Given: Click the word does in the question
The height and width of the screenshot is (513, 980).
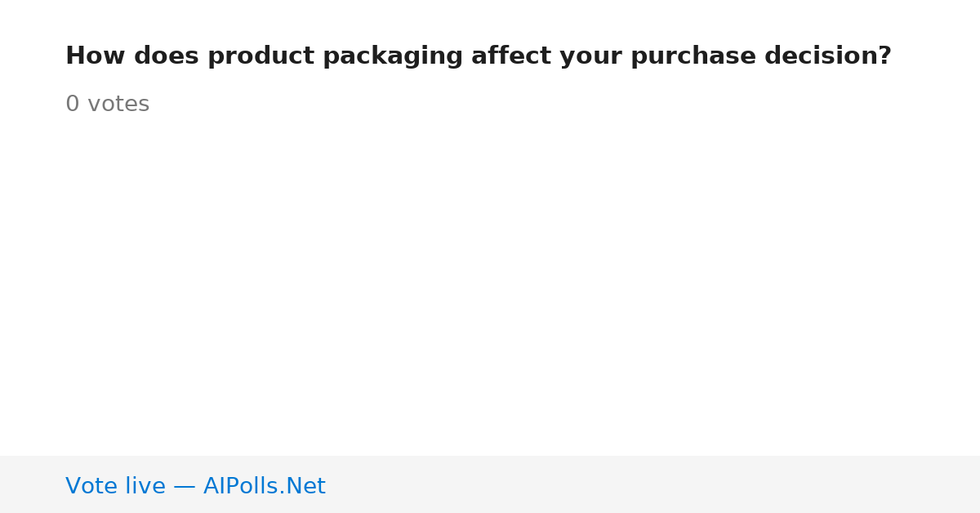Looking at the screenshot, I should click(167, 56).
